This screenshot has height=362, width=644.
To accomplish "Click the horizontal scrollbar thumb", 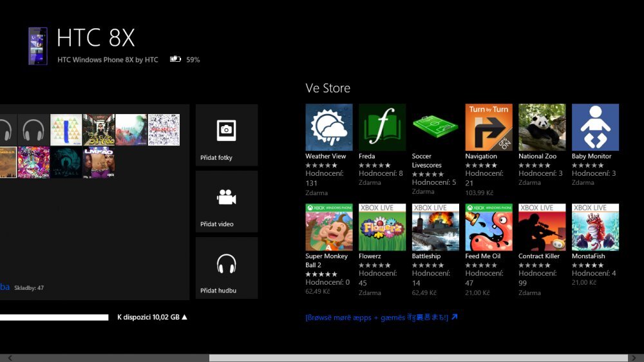I will click(419, 358).
